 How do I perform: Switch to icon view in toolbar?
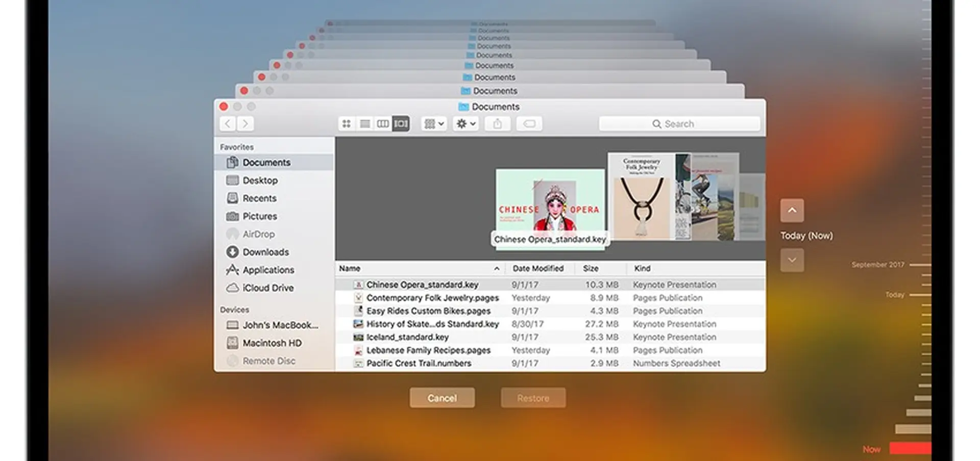347,123
